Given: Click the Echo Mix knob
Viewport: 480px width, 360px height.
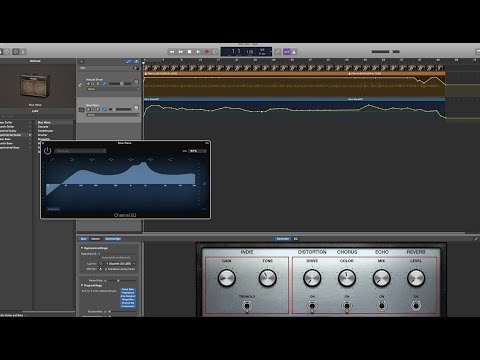Looking at the screenshot, I should pyautogui.click(x=381, y=278).
